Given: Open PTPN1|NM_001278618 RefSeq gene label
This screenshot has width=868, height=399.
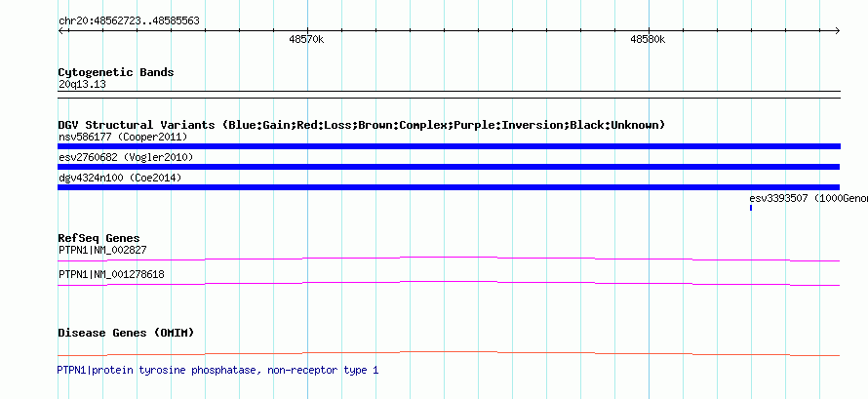Looking at the screenshot, I should click(x=111, y=274).
